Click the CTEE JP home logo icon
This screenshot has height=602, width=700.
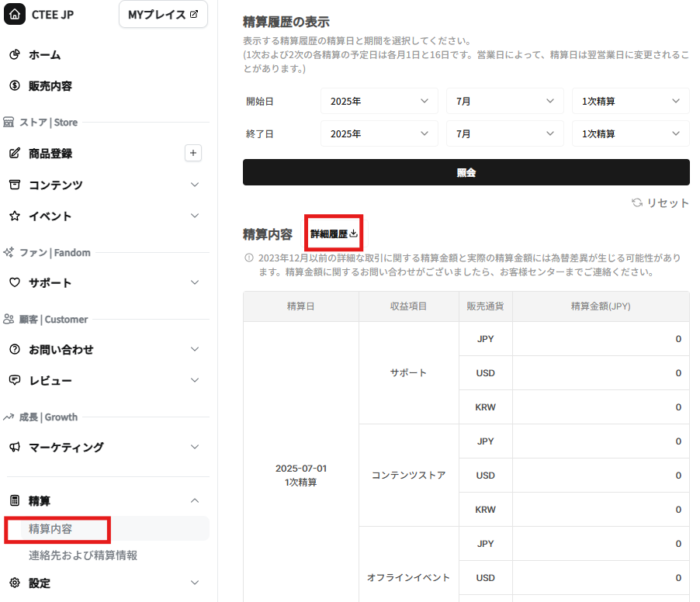point(15,15)
